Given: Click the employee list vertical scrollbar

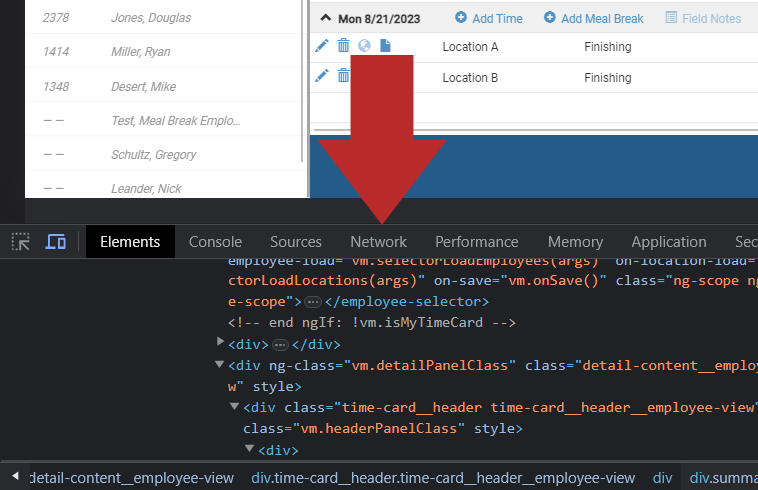Looking at the screenshot, I should coord(303,81).
